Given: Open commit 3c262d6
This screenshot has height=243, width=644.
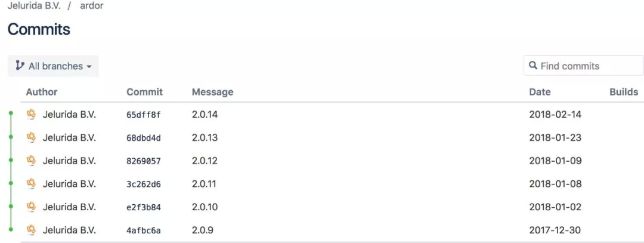Looking at the screenshot, I should 143,184.
